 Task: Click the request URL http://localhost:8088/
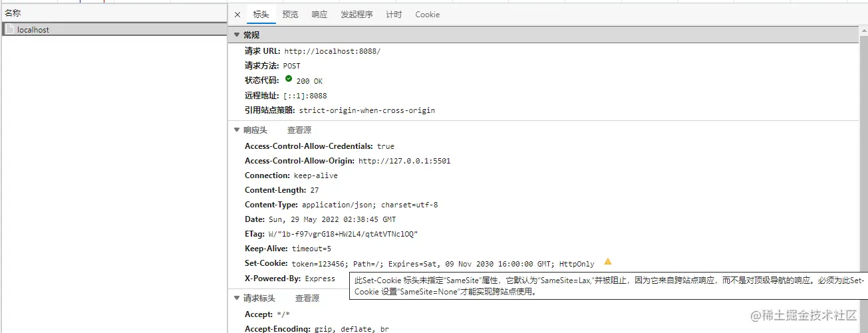click(x=332, y=51)
